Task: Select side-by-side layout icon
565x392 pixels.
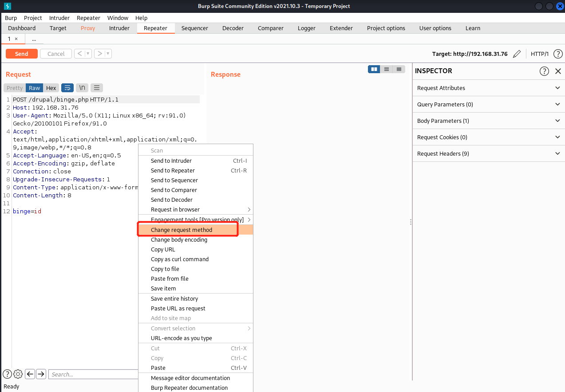Action: (374, 69)
